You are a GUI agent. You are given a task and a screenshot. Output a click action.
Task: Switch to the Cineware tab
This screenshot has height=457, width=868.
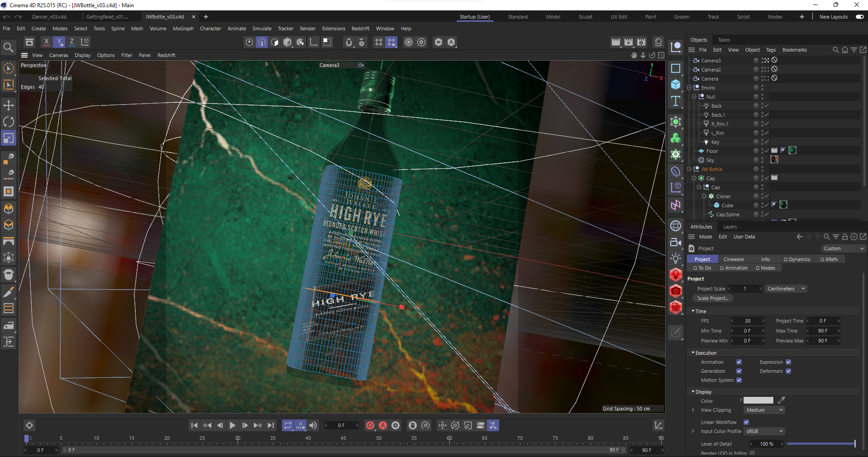click(x=734, y=259)
